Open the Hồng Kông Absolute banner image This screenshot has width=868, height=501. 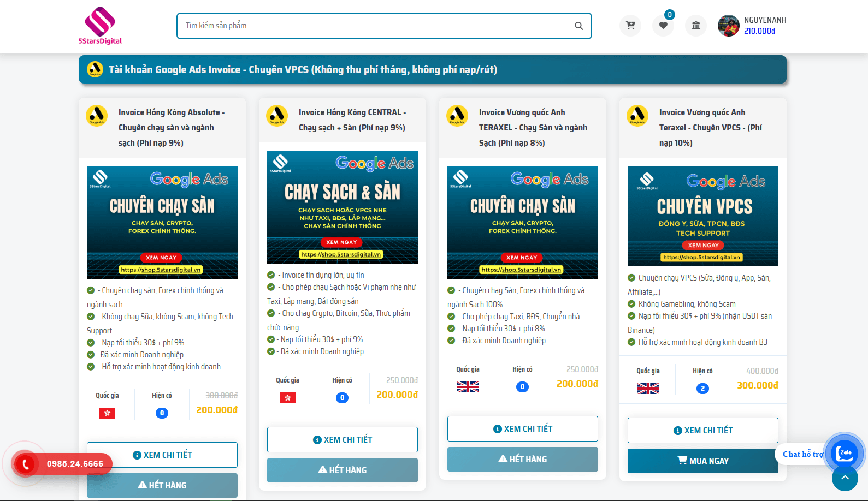(x=162, y=222)
